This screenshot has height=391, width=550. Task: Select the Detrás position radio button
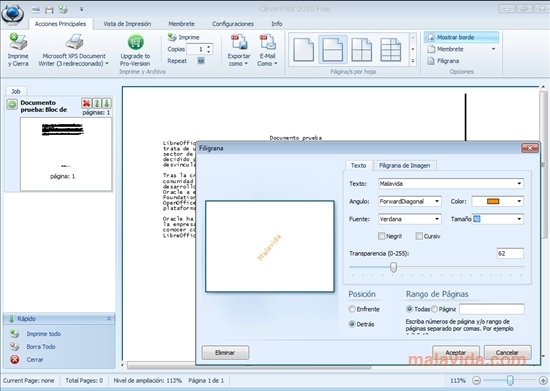point(352,324)
